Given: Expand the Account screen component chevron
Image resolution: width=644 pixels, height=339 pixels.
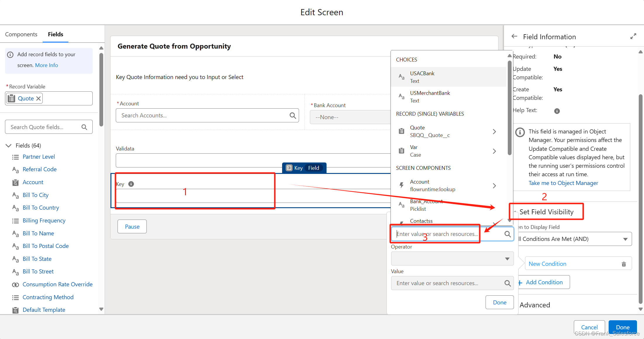Looking at the screenshot, I should [x=494, y=186].
